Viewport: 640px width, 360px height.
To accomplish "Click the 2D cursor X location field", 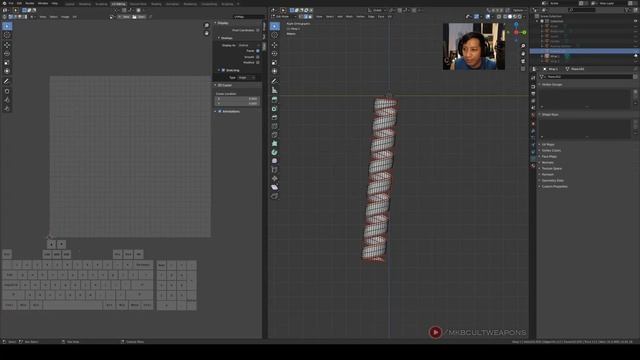I will (x=238, y=99).
